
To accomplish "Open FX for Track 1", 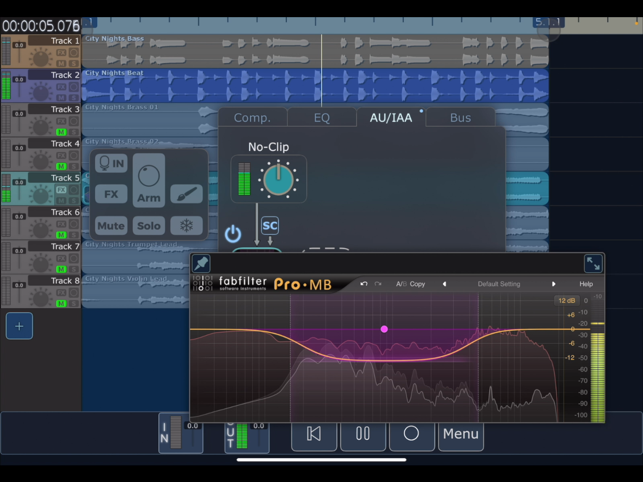I will (x=61, y=53).
